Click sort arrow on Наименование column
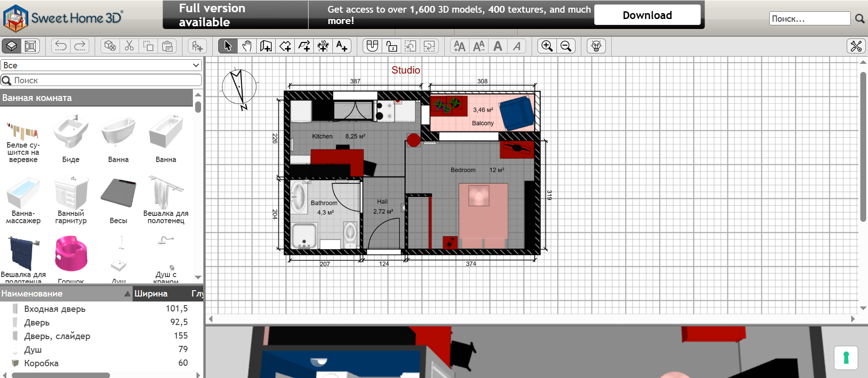 point(127,294)
